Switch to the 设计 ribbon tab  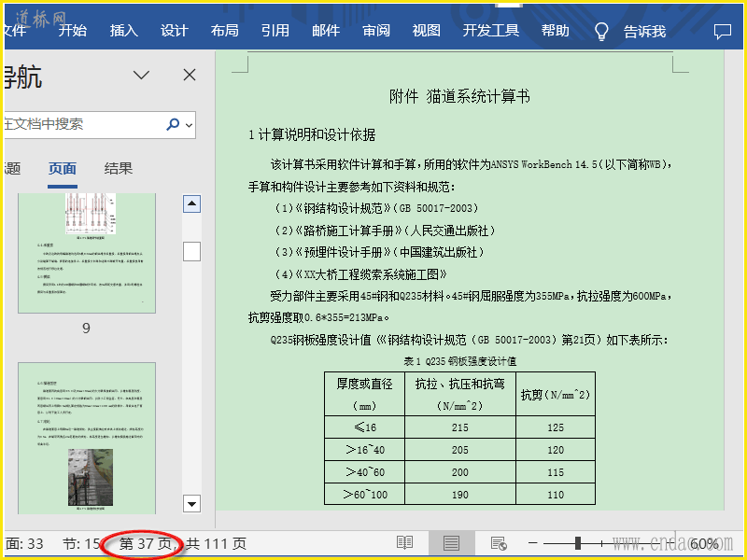(x=174, y=31)
